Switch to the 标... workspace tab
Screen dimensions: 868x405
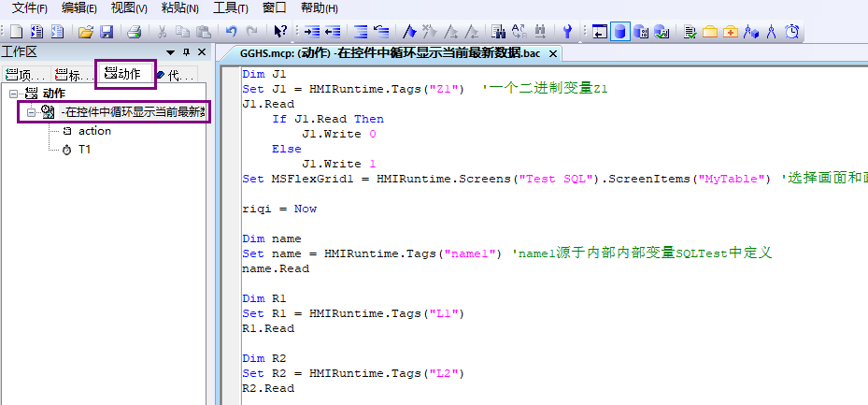[x=74, y=76]
